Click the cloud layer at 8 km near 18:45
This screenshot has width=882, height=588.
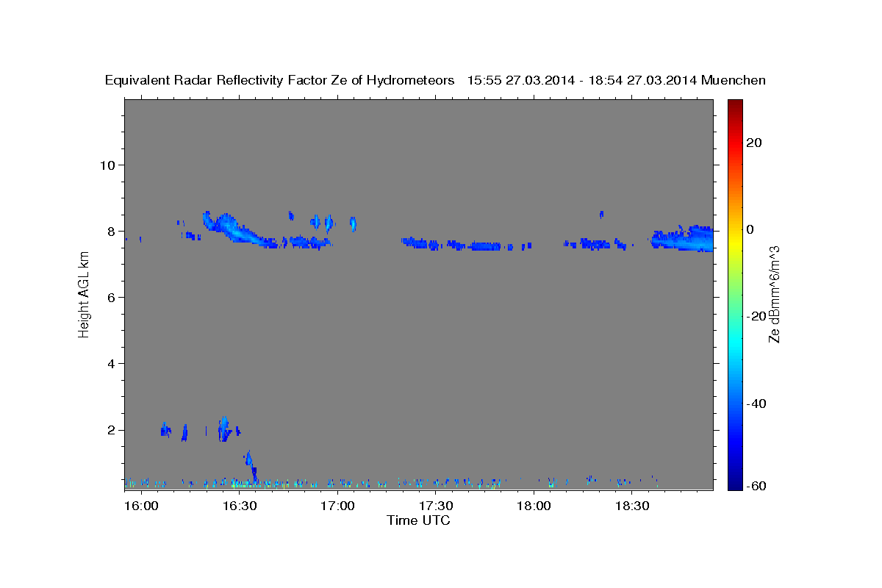(x=684, y=239)
